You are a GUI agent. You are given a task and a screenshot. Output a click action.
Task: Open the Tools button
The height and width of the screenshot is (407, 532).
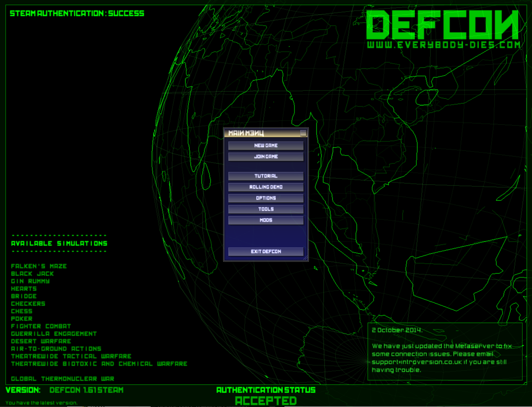point(266,209)
